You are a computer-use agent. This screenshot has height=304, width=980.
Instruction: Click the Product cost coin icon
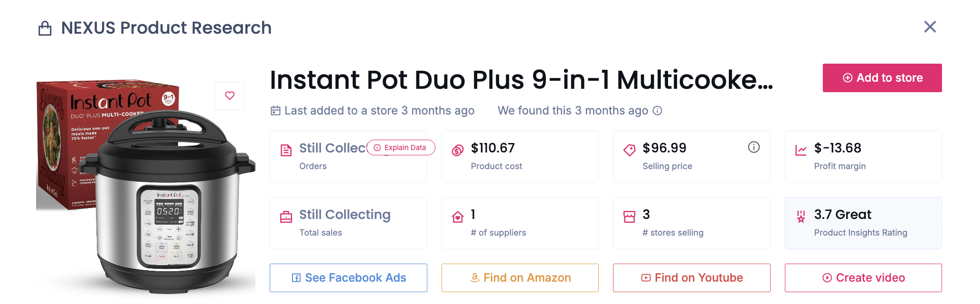(458, 151)
